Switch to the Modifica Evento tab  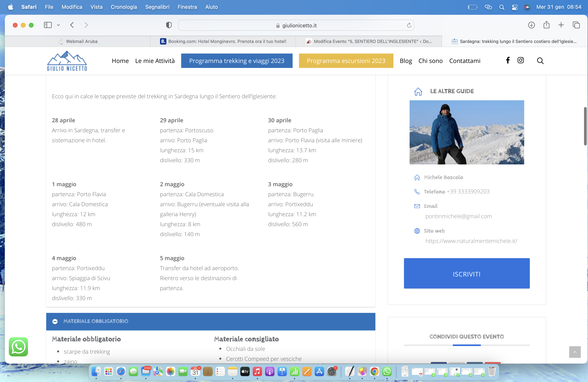pyautogui.click(x=369, y=41)
